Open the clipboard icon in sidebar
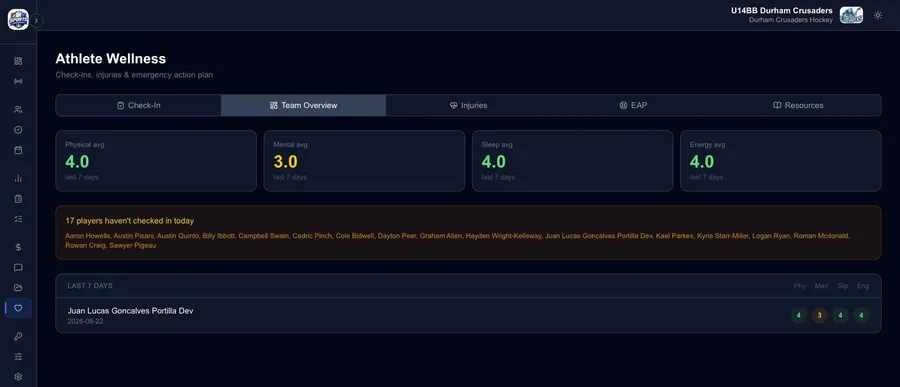The image size is (900, 387). pyautogui.click(x=18, y=199)
